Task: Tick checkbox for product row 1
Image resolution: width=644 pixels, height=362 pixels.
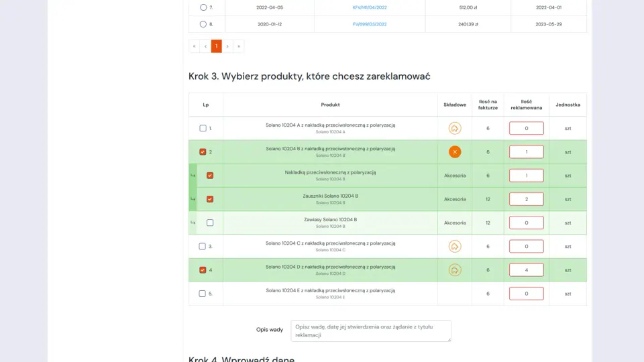Action: pyautogui.click(x=203, y=128)
